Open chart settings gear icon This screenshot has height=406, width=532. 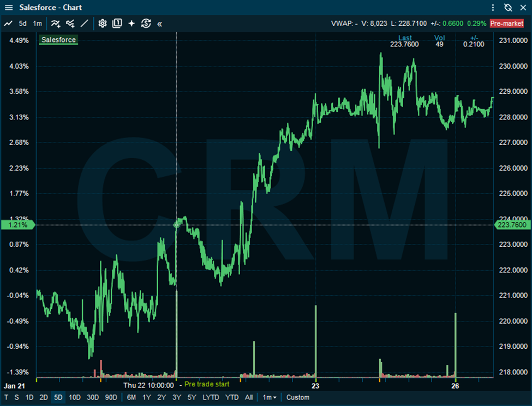pyautogui.click(x=102, y=23)
